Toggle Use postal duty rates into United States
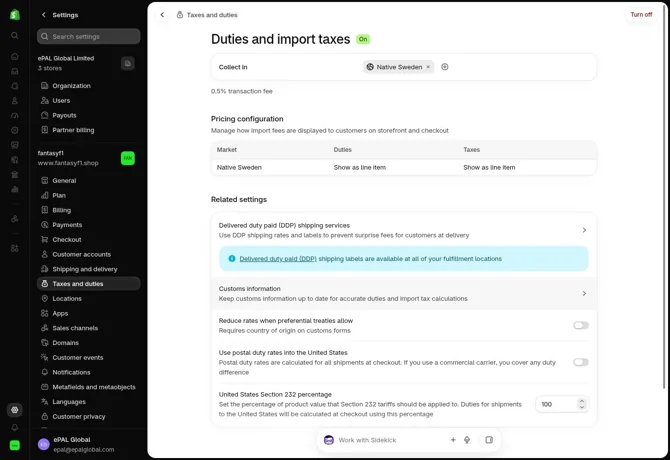 click(581, 362)
